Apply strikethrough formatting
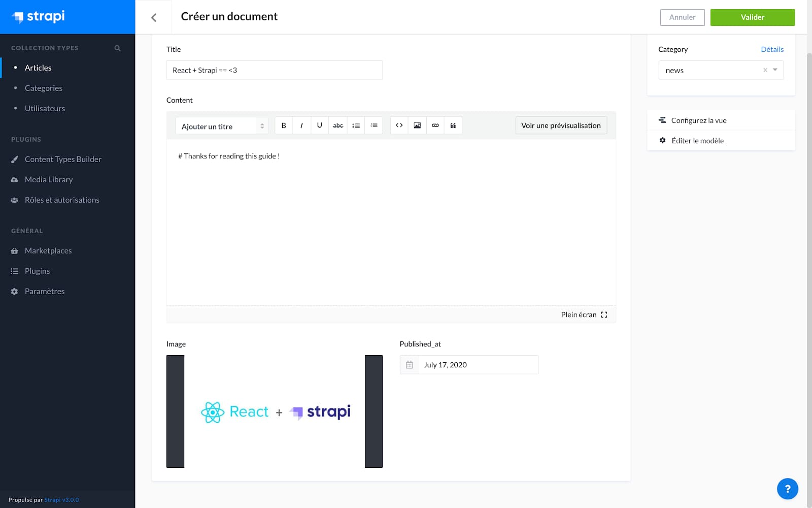The height and width of the screenshot is (508, 812). [x=337, y=125]
